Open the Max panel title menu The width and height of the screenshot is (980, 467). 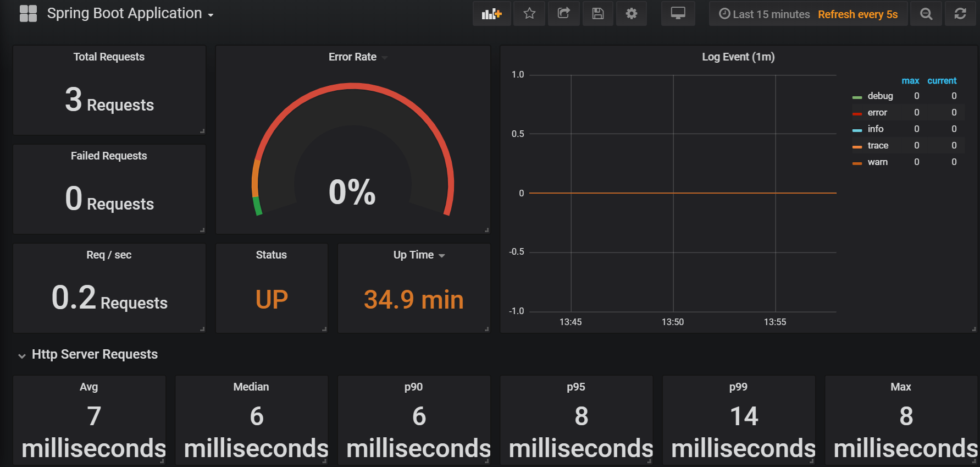pyautogui.click(x=901, y=387)
